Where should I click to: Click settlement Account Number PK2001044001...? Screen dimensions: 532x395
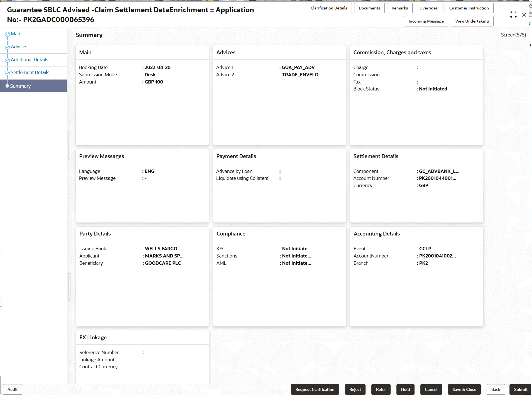tap(438, 178)
